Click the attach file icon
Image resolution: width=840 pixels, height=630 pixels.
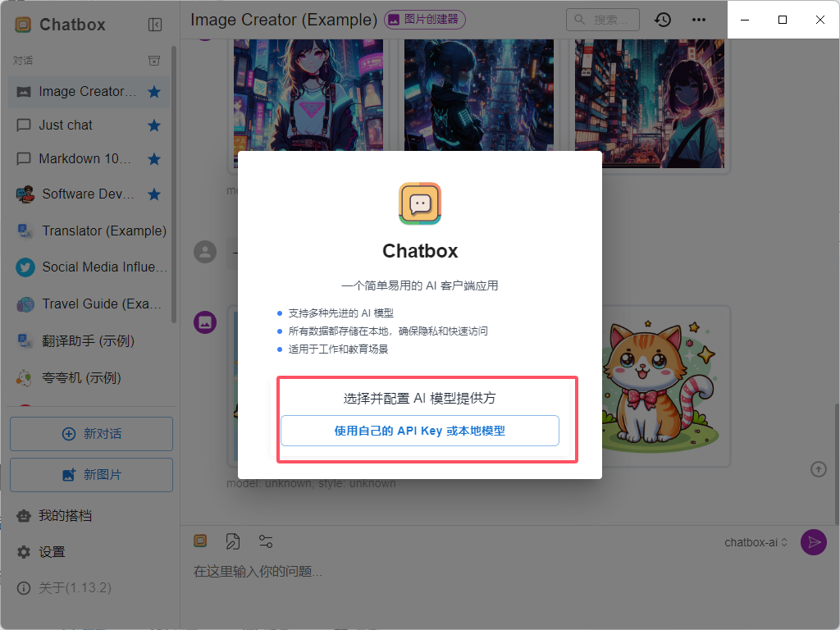click(x=233, y=541)
